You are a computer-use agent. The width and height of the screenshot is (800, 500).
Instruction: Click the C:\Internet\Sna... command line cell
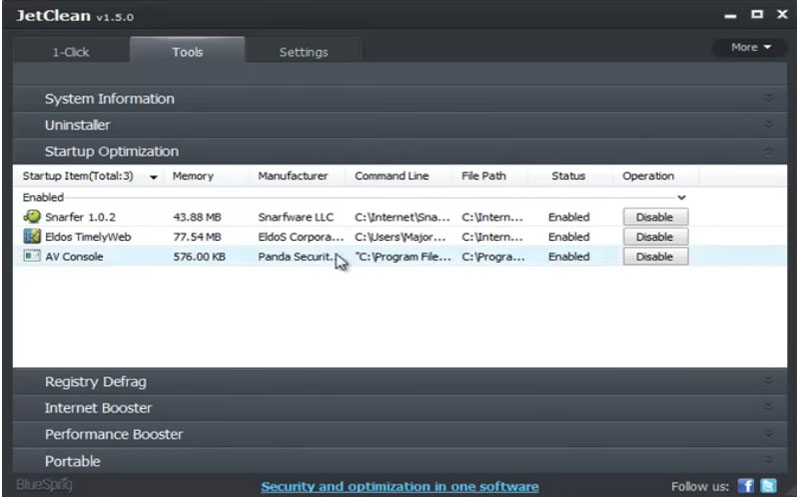point(403,217)
